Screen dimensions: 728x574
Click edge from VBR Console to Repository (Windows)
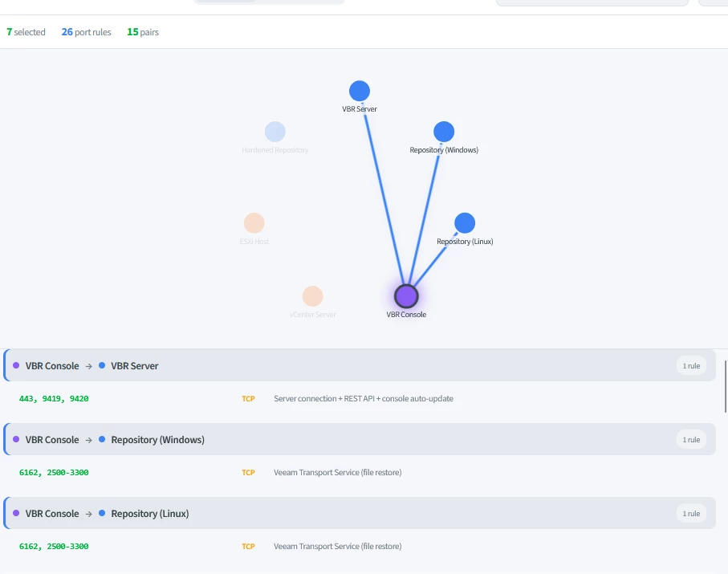pos(424,214)
